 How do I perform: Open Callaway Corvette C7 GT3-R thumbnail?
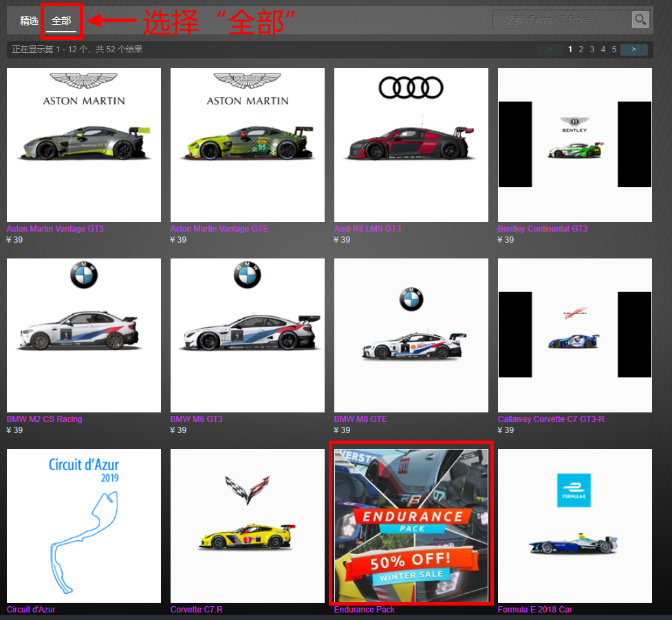coord(575,335)
